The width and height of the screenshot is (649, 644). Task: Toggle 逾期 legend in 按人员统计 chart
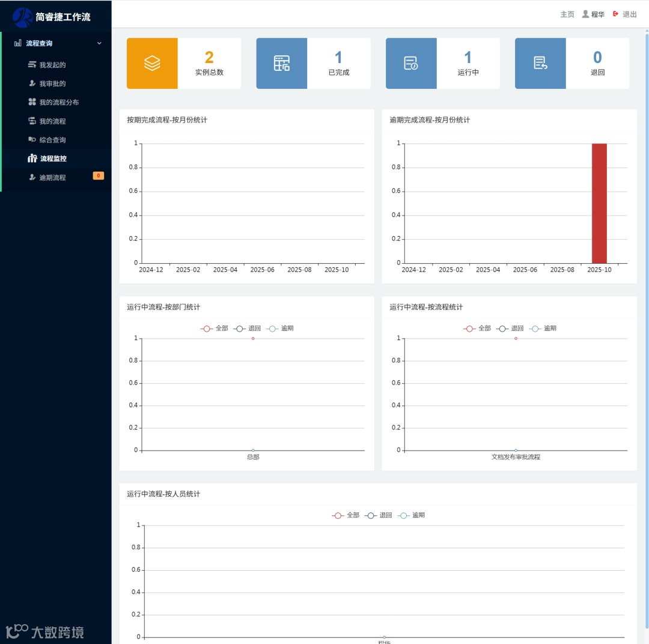pos(411,515)
